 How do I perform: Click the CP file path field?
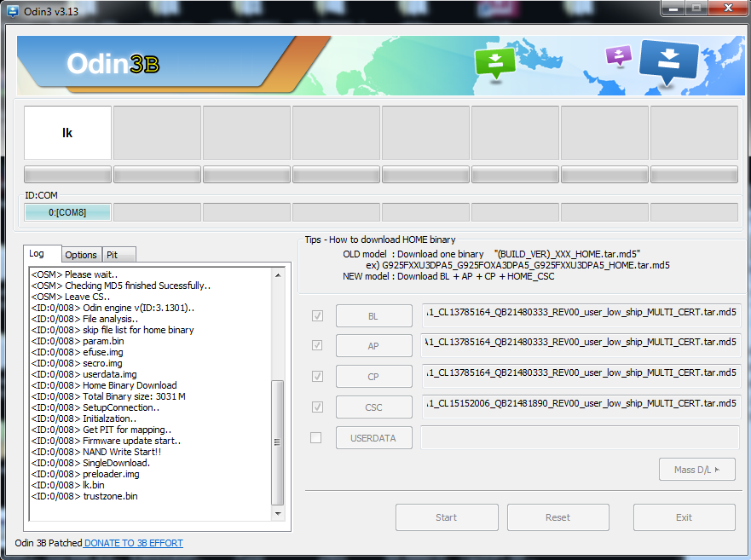click(x=581, y=376)
